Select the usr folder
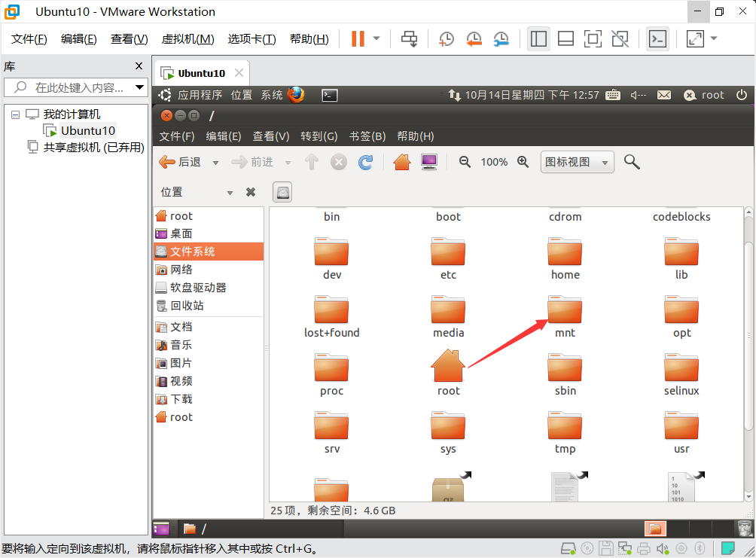 pyautogui.click(x=681, y=433)
